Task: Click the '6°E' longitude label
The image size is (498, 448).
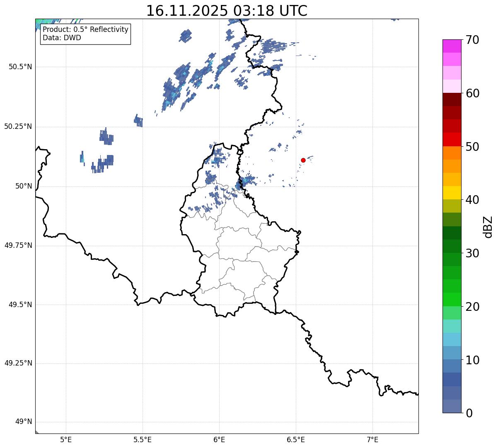Action: click(x=219, y=439)
